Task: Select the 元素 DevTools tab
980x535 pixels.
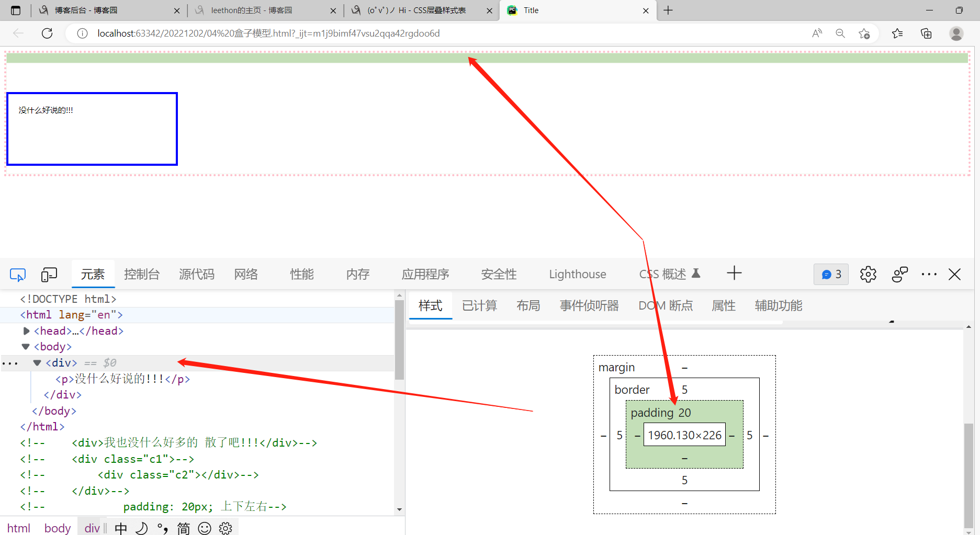Action: pos(93,275)
